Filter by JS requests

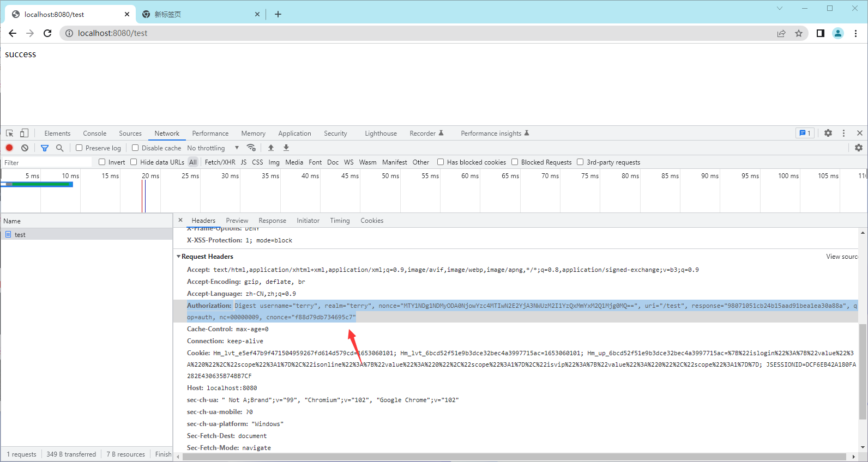(x=244, y=162)
